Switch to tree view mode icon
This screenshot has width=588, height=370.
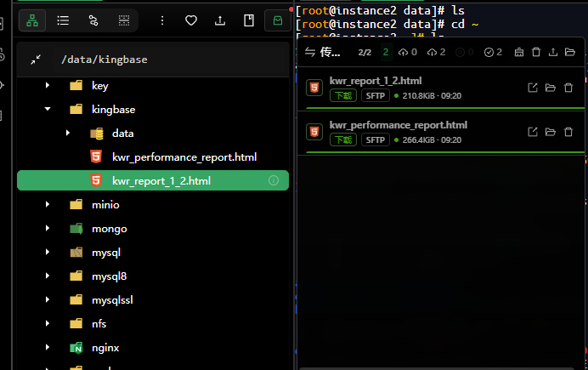[32, 20]
